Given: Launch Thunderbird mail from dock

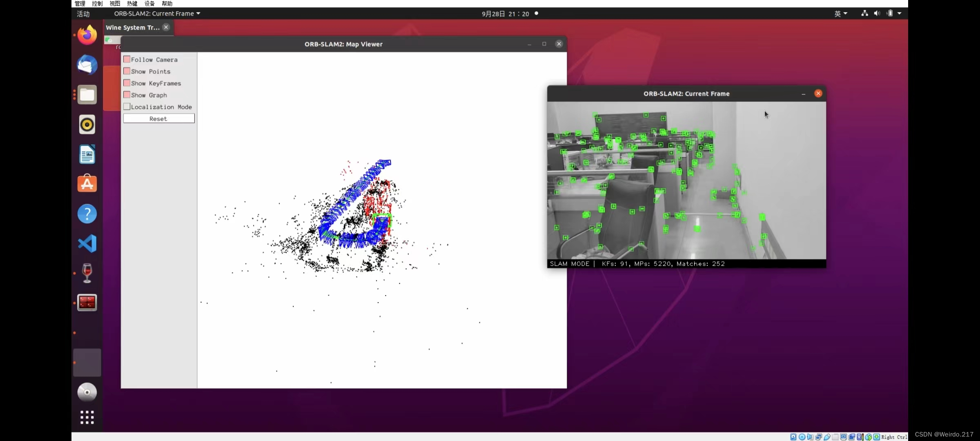Looking at the screenshot, I should coord(87,65).
